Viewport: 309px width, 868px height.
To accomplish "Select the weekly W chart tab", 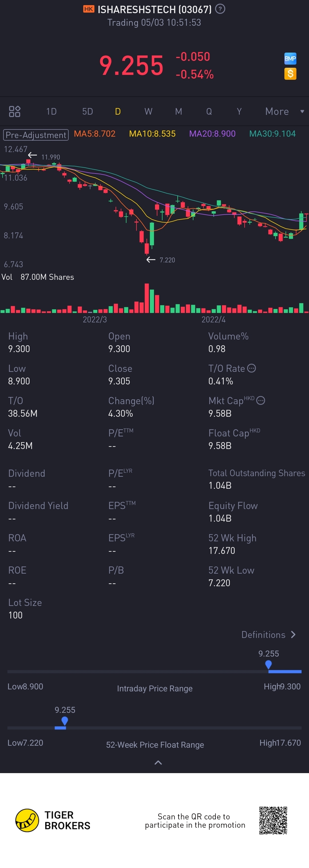I will [148, 111].
